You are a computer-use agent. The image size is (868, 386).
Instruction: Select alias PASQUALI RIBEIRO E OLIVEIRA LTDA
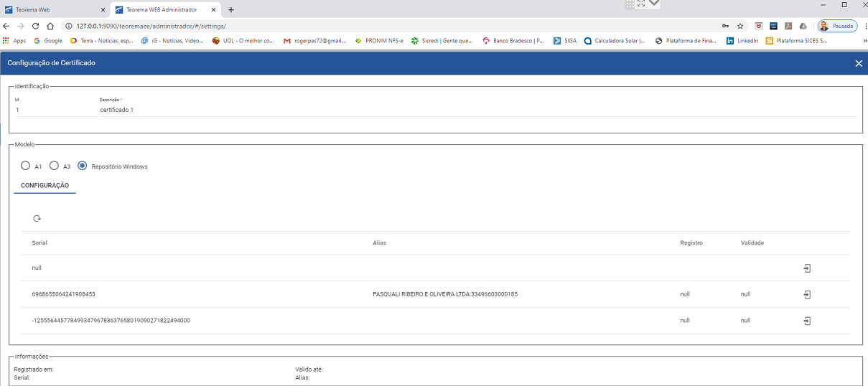tap(445, 294)
